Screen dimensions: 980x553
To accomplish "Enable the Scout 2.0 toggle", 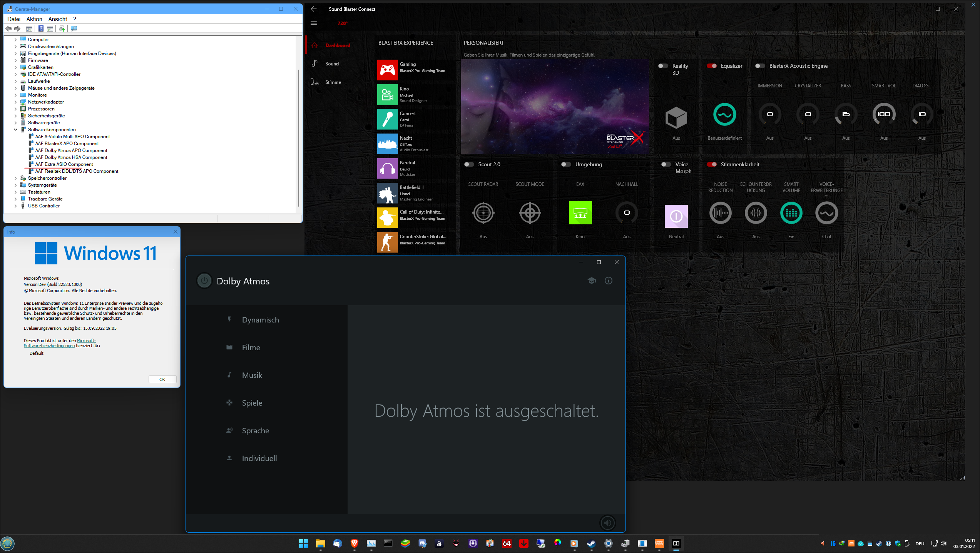I will (x=469, y=164).
